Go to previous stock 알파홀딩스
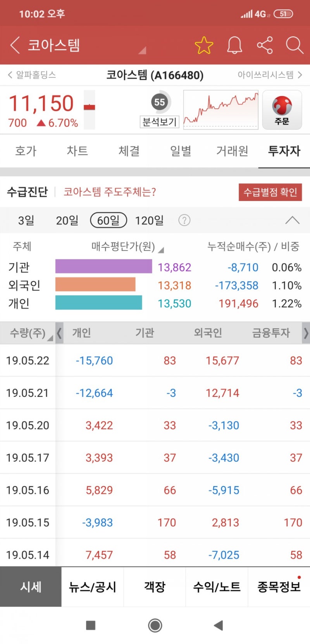This screenshot has height=644, width=310. (x=32, y=75)
